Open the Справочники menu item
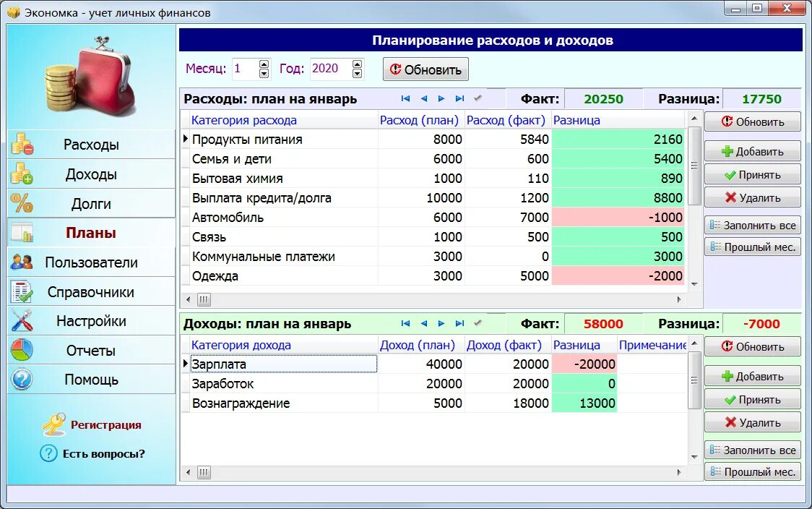Screen dimensions: 812x509 91,292
